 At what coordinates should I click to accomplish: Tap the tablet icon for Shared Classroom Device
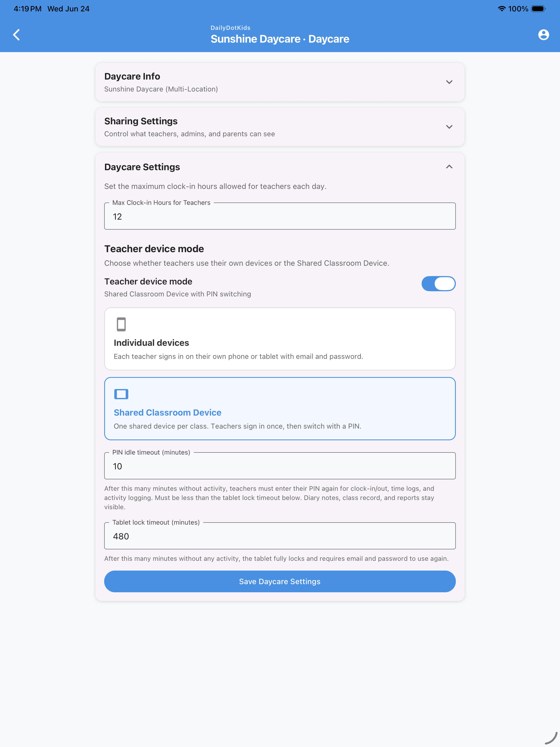tap(121, 394)
